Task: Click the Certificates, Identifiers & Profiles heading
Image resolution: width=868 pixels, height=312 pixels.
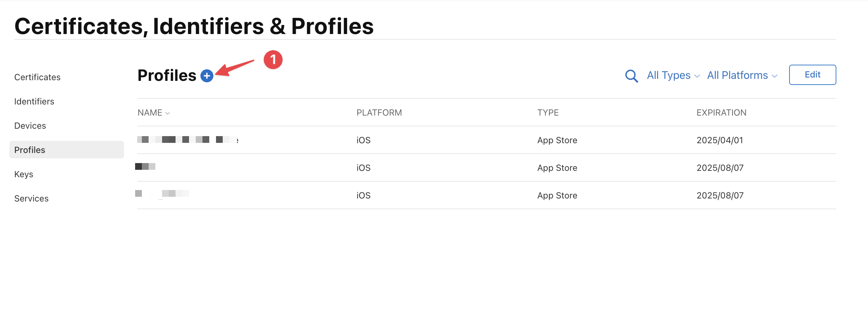Action: click(194, 26)
